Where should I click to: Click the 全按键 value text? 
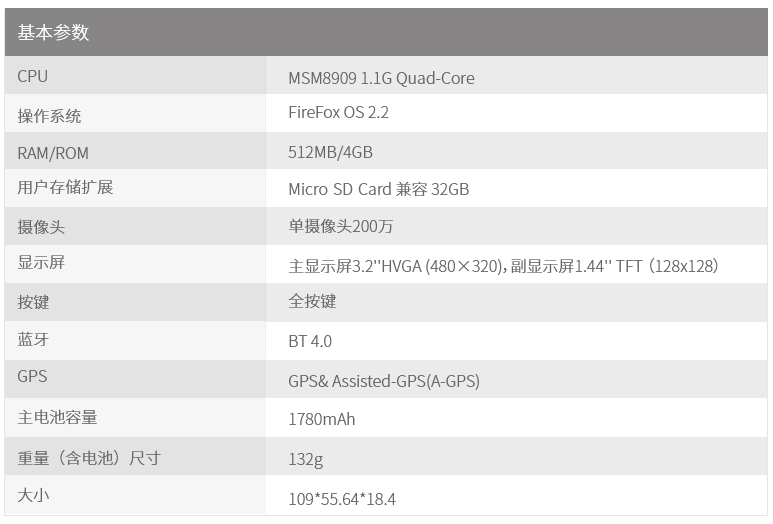[x=313, y=301]
